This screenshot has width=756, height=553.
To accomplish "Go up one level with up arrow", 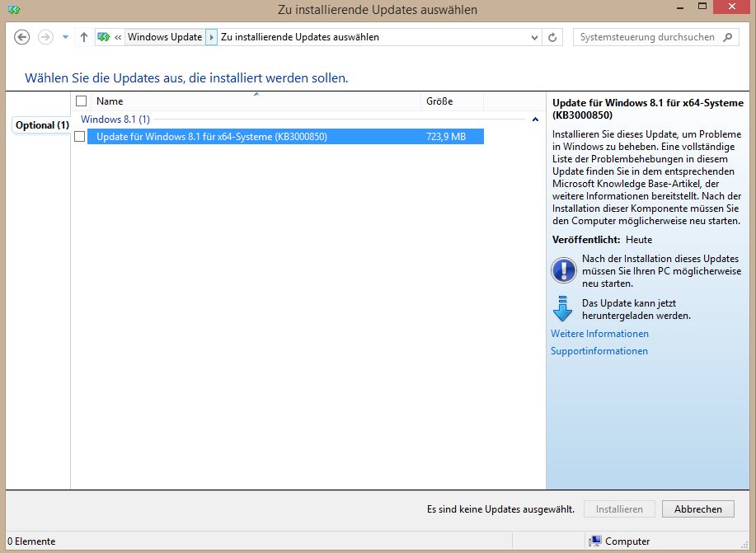I will tap(84, 37).
